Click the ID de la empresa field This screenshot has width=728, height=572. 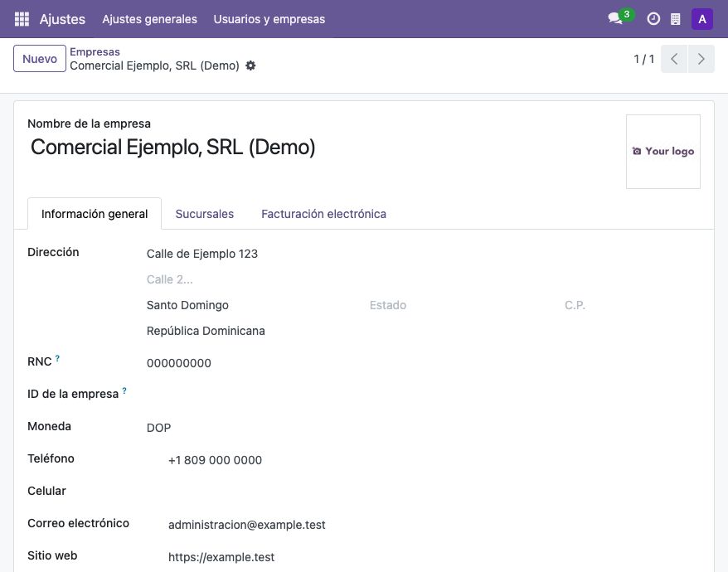pos(423,395)
